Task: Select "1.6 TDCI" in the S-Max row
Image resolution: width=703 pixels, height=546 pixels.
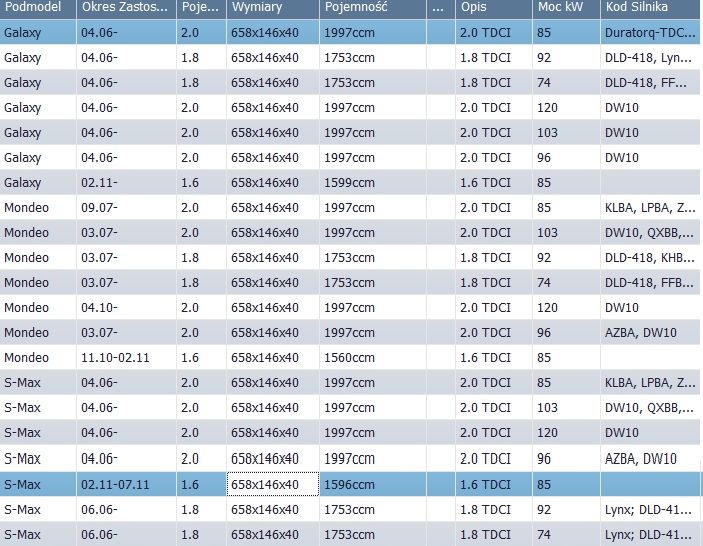Action: click(494, 485)
